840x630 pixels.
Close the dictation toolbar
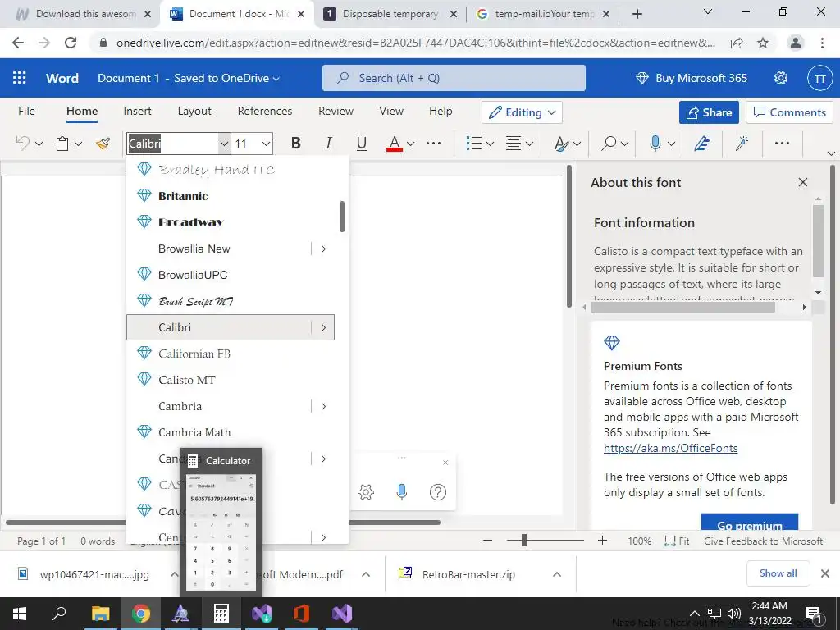(445, 463)
